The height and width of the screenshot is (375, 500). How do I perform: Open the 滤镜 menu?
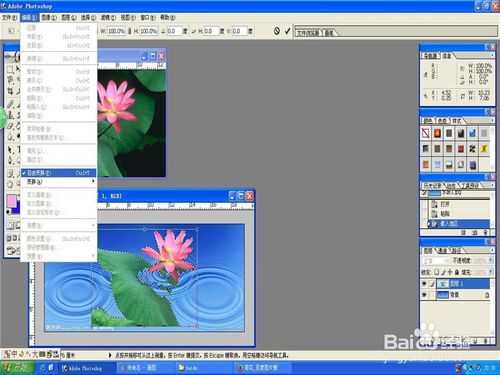(108, 17)
